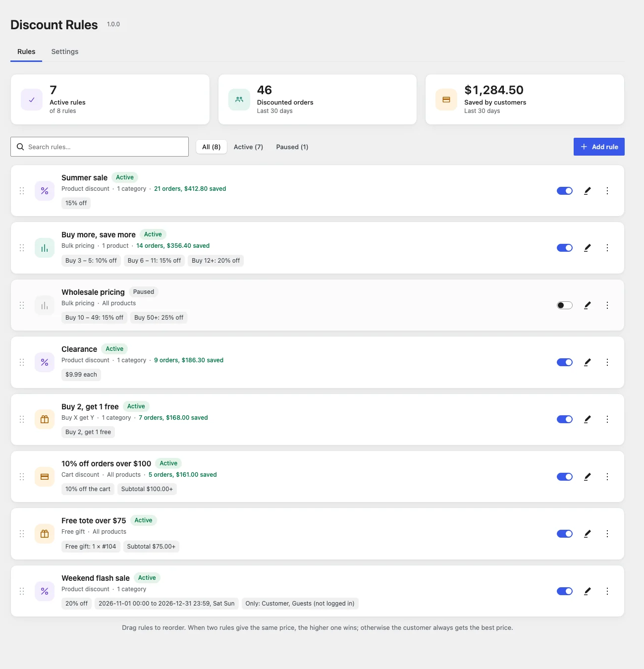
Task: Open more options for 10% off orders over $100
Action: [x=607, y=477]
